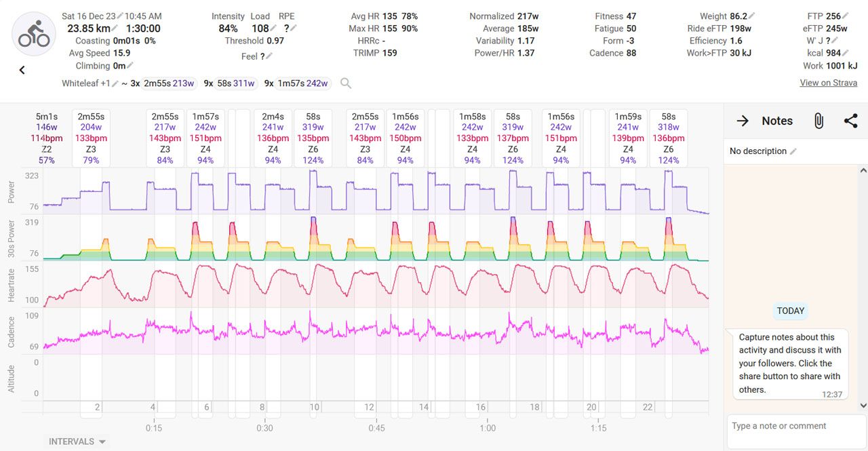This screenshot has width=868, height=451.
Task: Go back using the left chevron arrow
Action: 22,70
